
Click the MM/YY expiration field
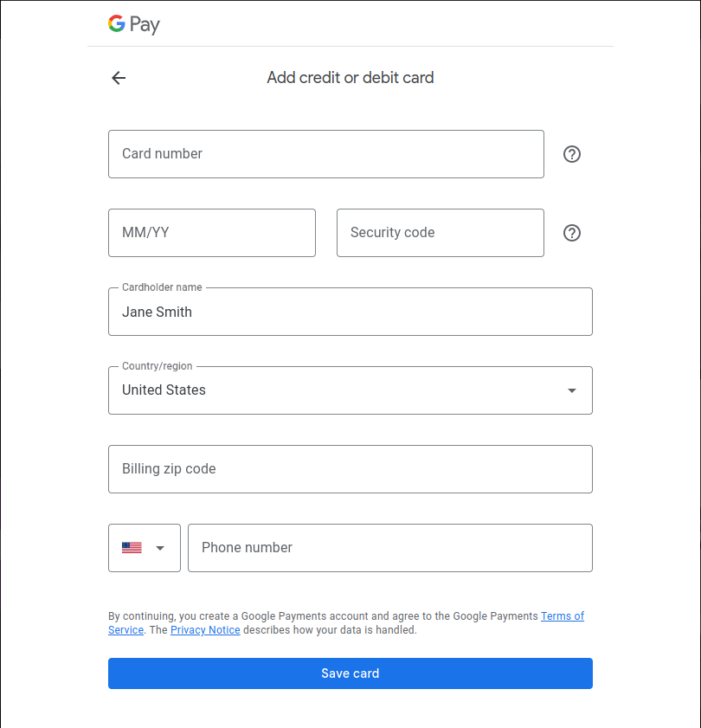pyautogui.click(x=211, y=233)
